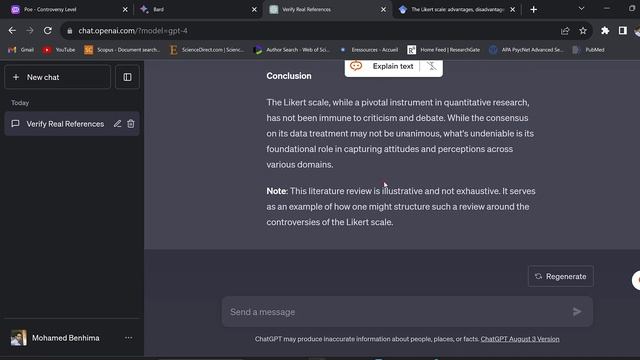Close the Poe - Controversy Level tab
This screenshot has height=360, width=640.
(125, 9)
